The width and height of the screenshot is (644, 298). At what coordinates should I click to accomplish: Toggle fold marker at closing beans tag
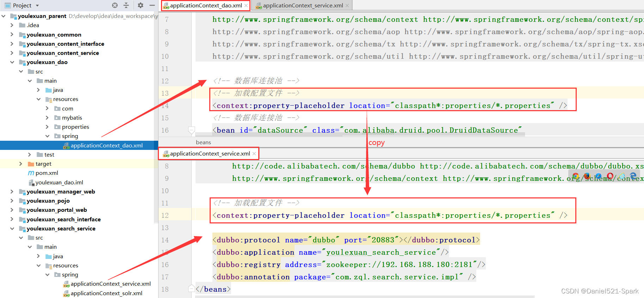[191, 289]
